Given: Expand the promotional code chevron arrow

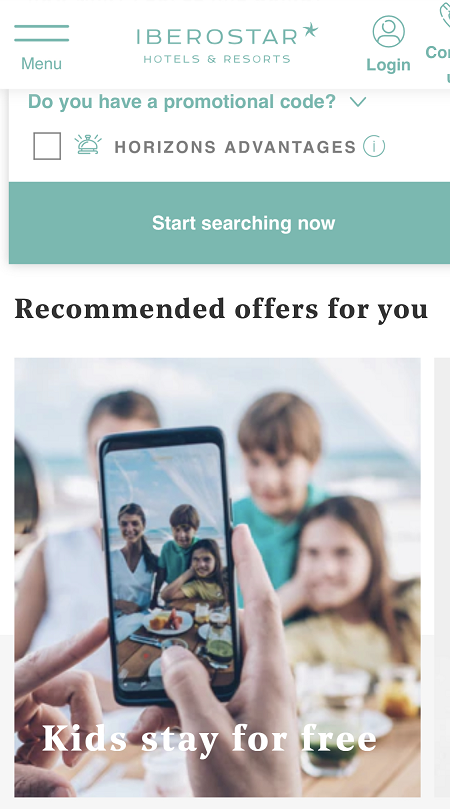Looking at the screenshot, I should pos(358,102).
